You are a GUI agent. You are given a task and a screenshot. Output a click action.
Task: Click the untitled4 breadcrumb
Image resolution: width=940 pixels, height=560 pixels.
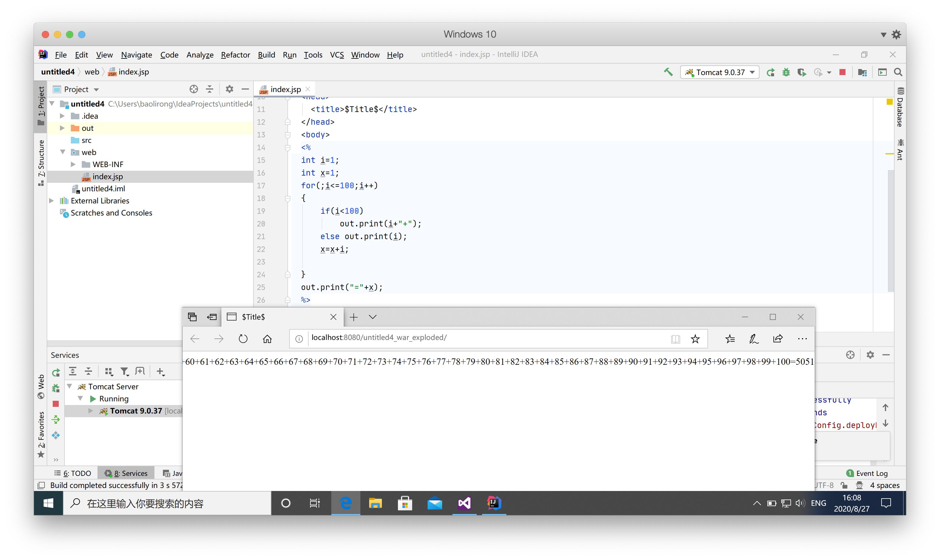[58, 72]
